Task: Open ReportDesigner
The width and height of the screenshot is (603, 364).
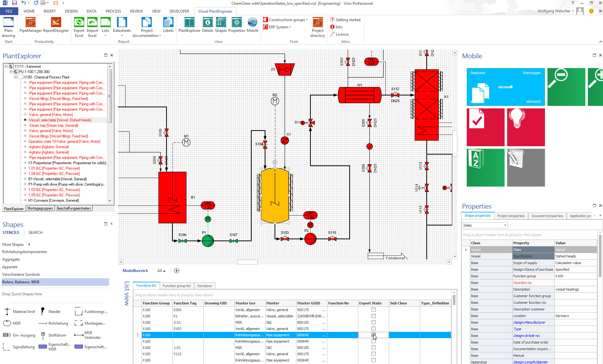Action: coord(56,25)
